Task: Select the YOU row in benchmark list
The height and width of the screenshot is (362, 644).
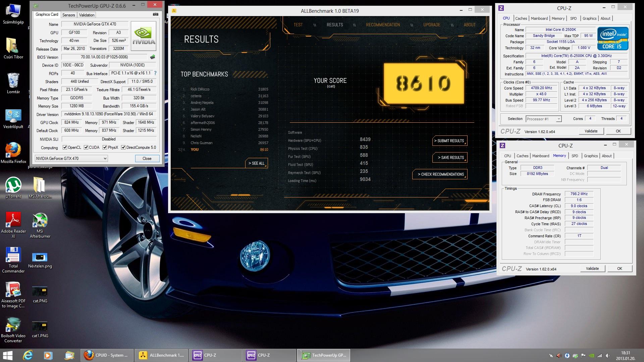Action: (223, 149)
